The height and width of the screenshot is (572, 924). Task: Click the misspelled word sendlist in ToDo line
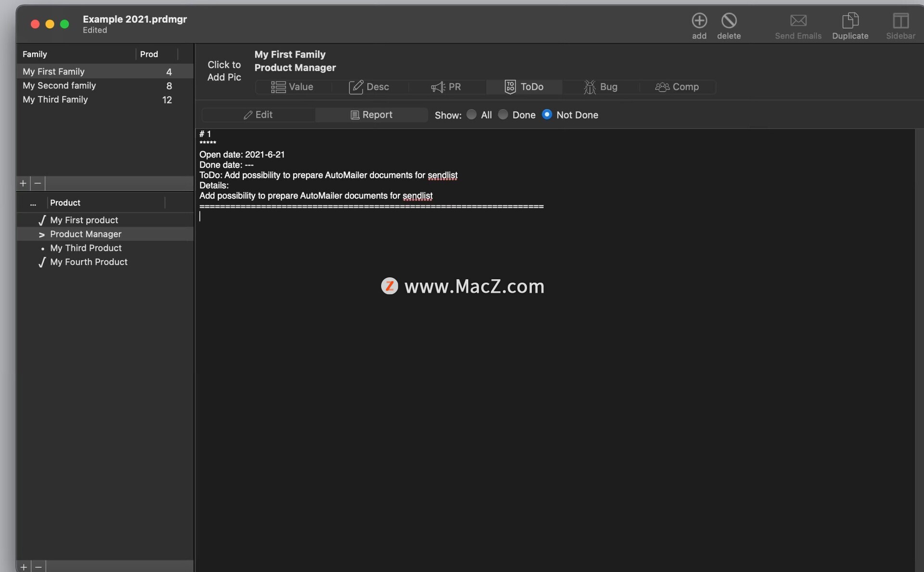click(442, 175)
